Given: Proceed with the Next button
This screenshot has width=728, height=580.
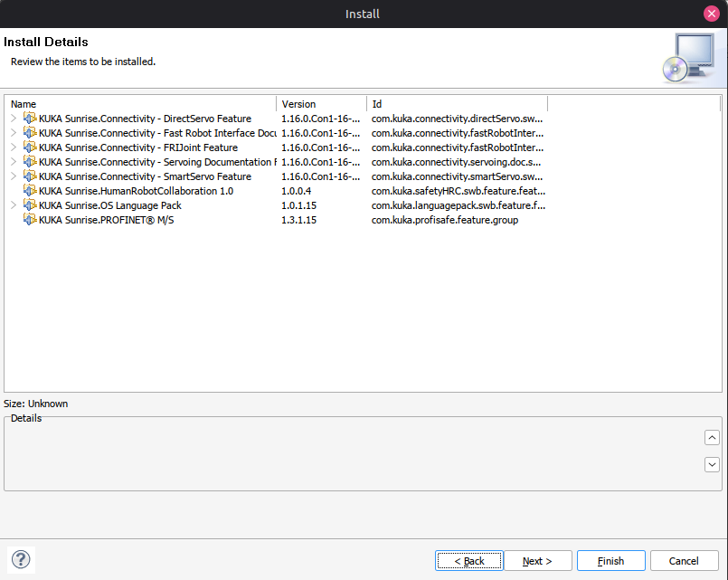Looking at the screenshot, I should pos(538,561).
